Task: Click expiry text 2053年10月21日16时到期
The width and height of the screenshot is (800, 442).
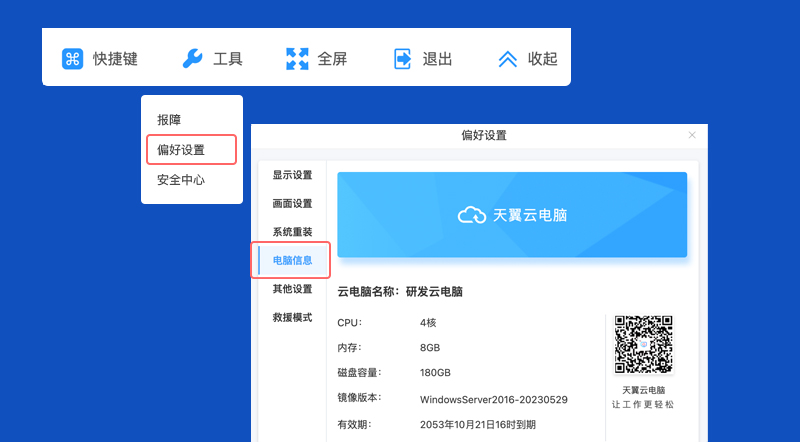Action: [478, 425]
